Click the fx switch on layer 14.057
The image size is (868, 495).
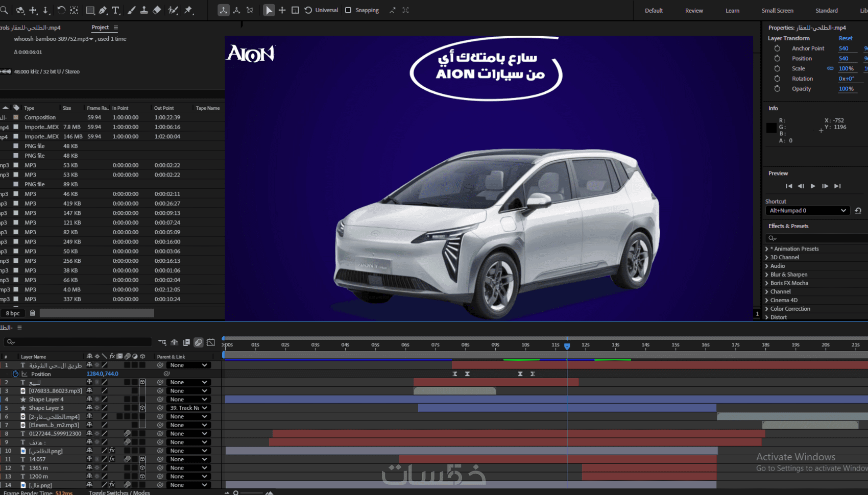coord(112,459)
